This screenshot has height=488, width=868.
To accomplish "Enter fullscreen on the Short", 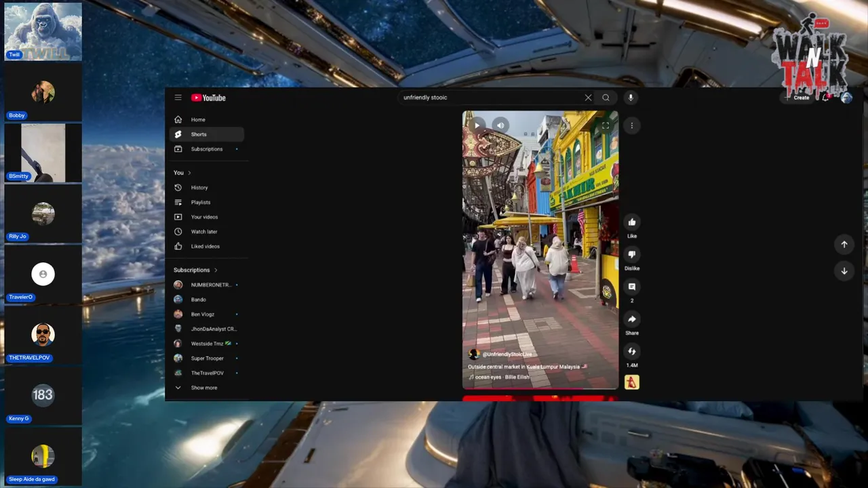I will pos(606,125).
